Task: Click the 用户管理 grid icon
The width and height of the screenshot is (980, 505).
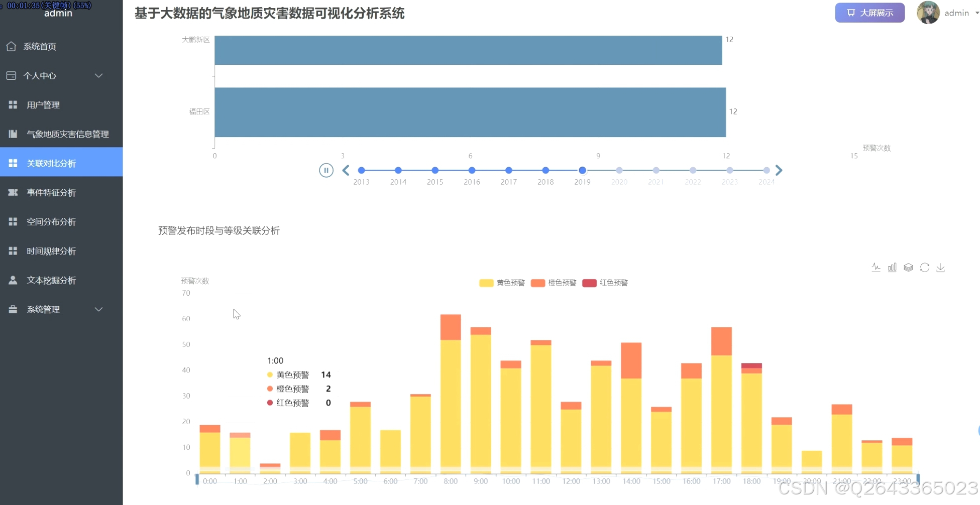Action: click(13, 104)
